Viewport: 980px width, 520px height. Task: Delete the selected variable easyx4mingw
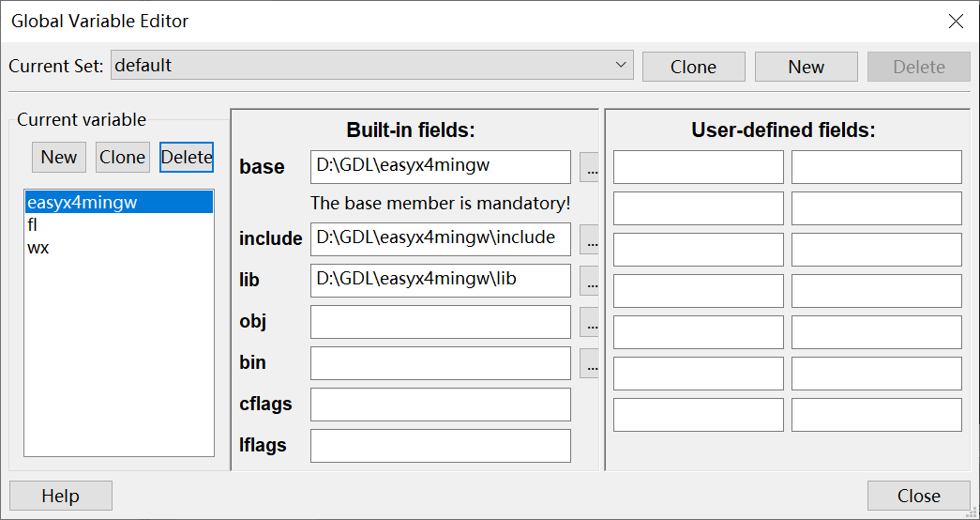click(x=187, y=157)
